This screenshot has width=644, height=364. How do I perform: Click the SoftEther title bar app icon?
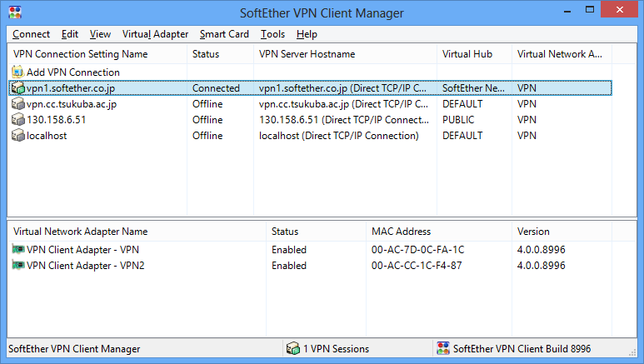point(14,13)
